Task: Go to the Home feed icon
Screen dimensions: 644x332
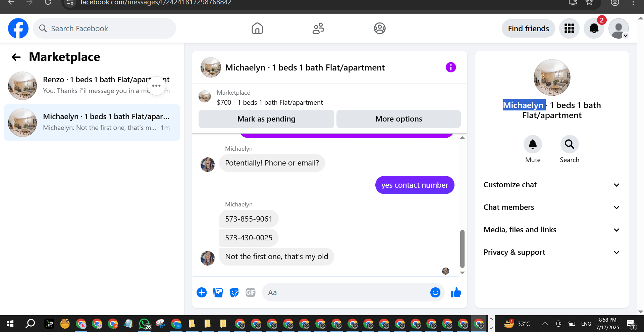Action: click(x=257, y=29)
